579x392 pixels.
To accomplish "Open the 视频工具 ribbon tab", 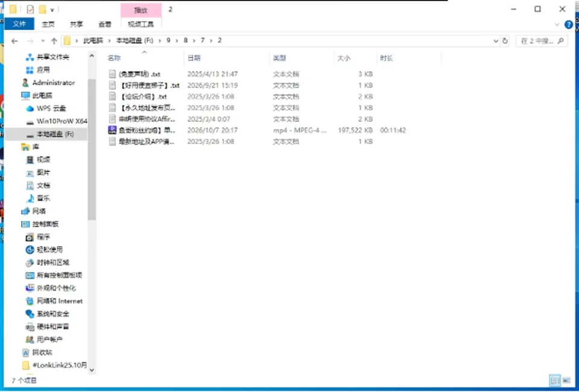I will [141, 24].
